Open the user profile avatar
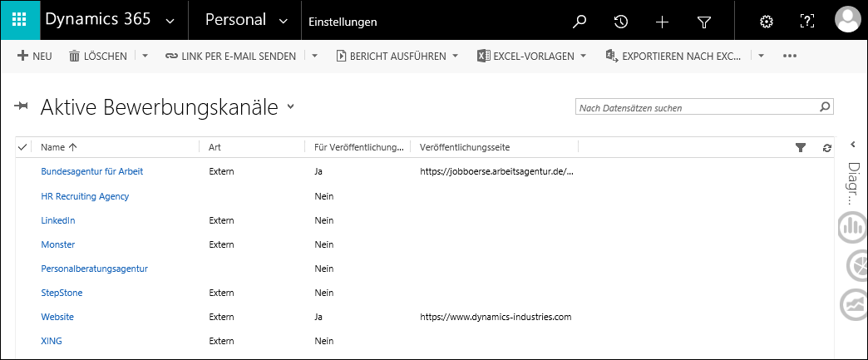 click(847, 21)
